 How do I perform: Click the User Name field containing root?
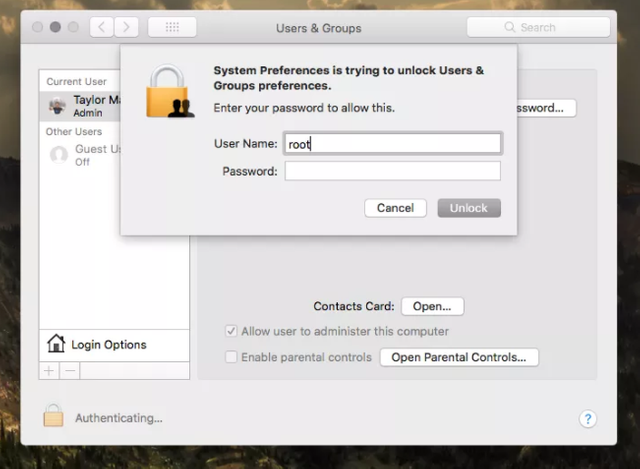393,143
